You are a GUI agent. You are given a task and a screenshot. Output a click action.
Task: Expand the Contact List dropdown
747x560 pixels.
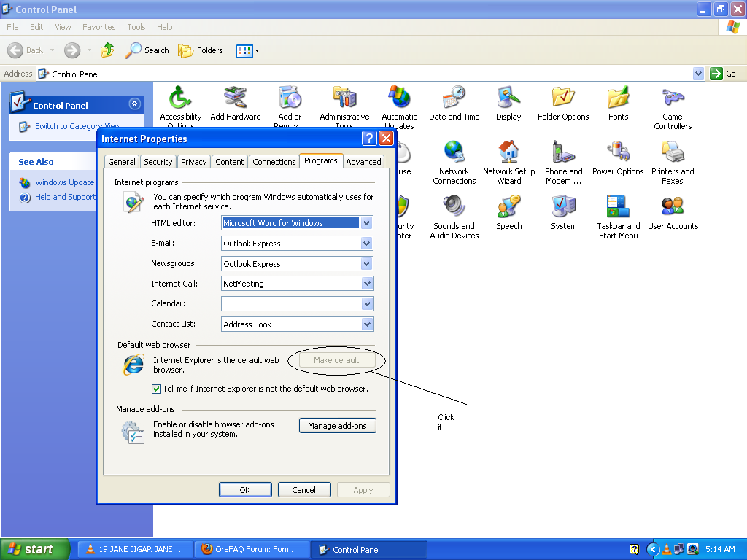(x=366, y=324)
